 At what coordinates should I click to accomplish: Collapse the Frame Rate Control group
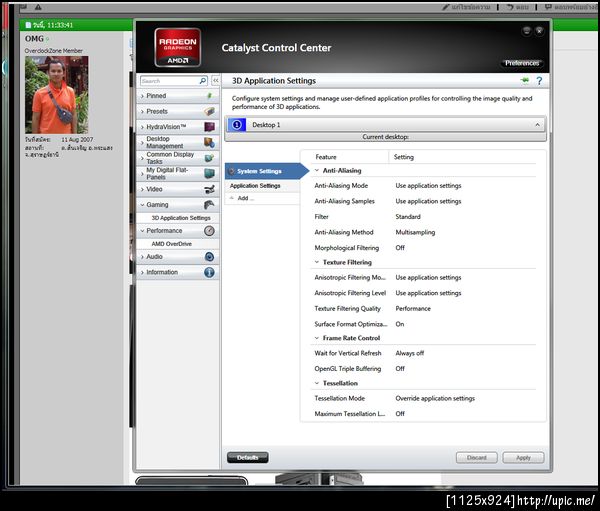tap(317, 338)
